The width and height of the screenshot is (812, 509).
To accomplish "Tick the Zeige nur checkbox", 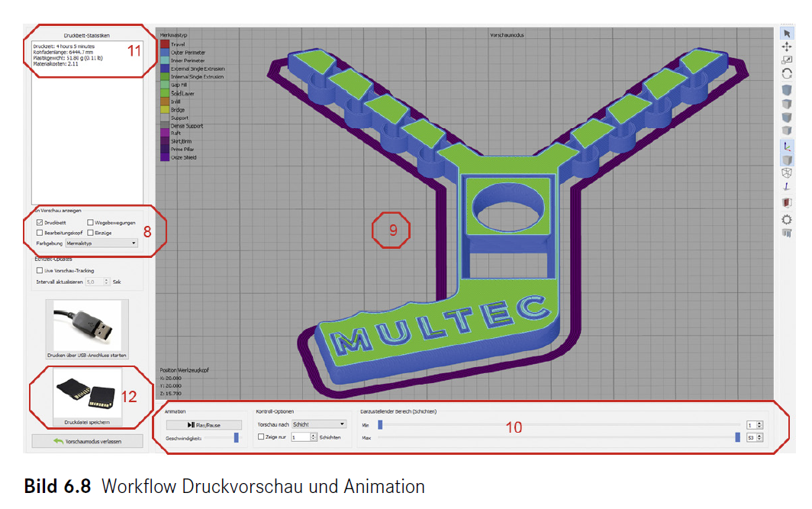I will pos(261,437).
